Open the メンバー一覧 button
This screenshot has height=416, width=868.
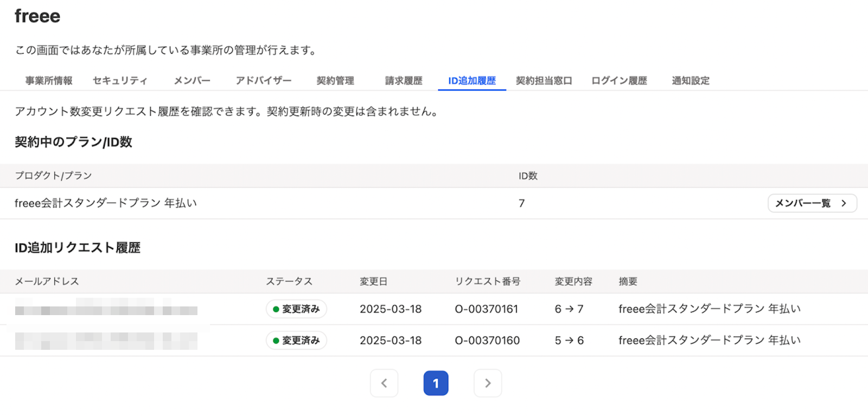(x=812, y=203)
